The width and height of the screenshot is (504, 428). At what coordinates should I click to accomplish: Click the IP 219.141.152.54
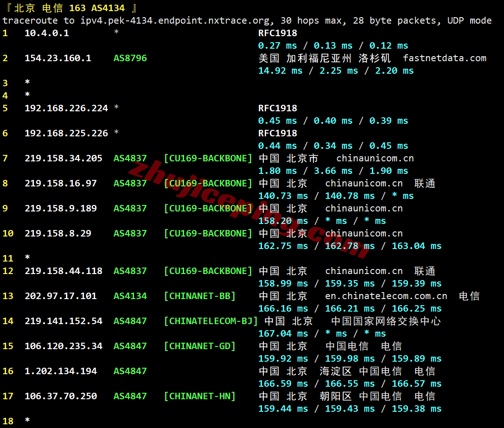tap(64, 321)
